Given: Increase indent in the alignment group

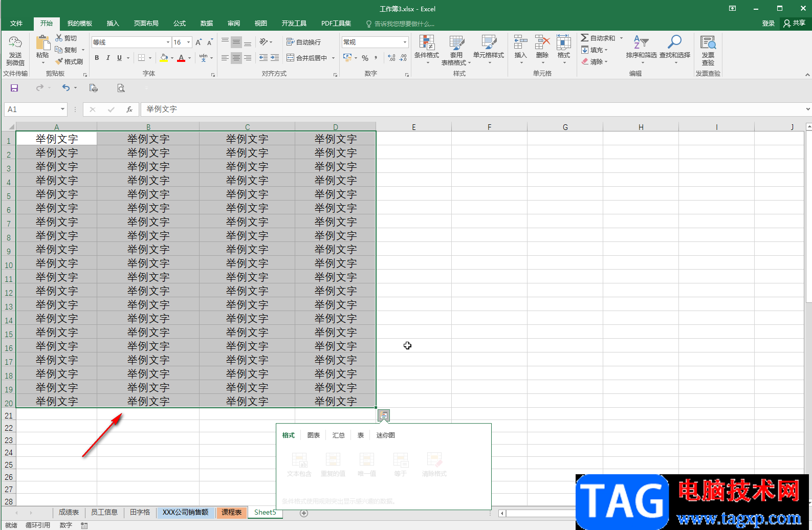Looking at the screenshot, I should pyautogui.click(x=275, y=58).
